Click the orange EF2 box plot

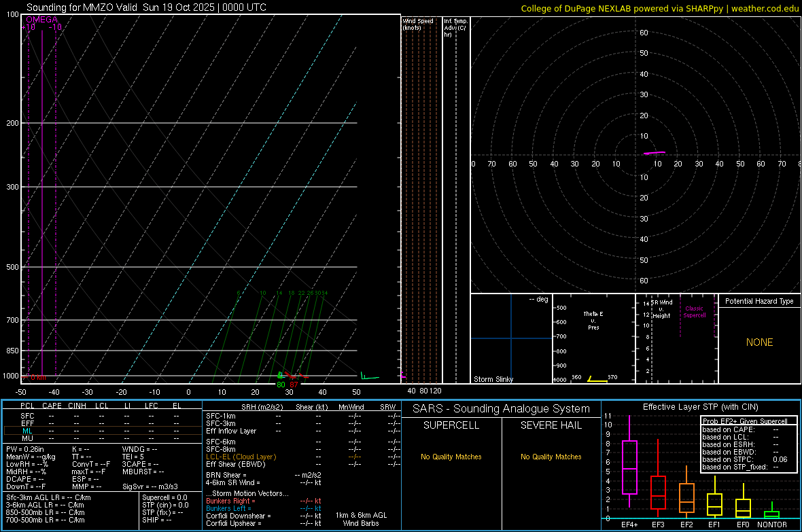click(x=686, y=498)
